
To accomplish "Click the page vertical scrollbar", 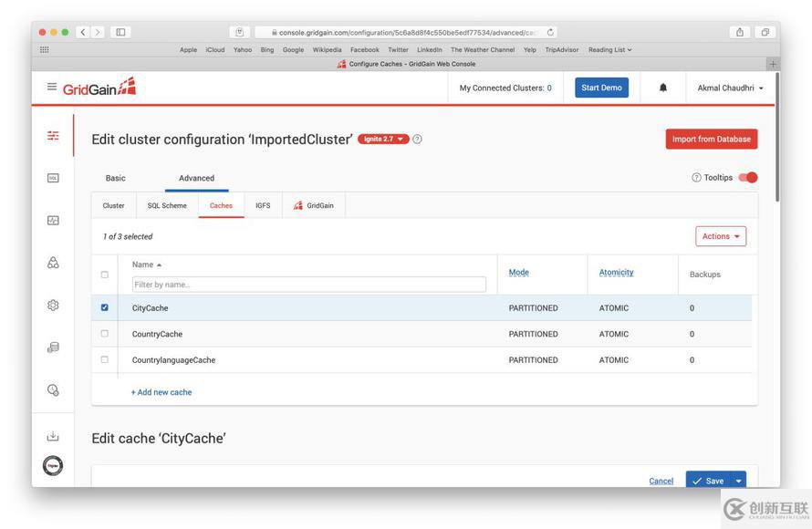I will click(777, 137).
